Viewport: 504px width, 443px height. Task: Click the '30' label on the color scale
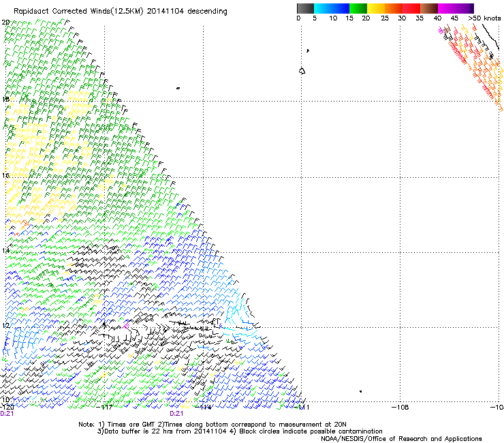point(402,18)
